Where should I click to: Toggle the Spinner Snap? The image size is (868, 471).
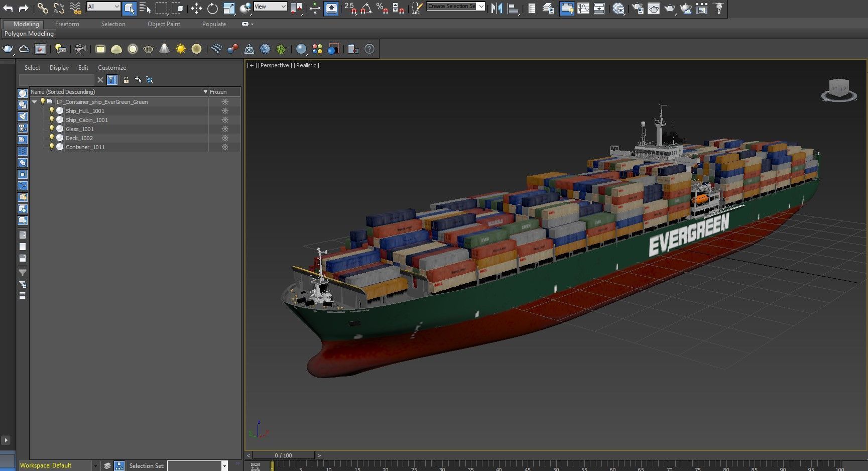[399, 8]
